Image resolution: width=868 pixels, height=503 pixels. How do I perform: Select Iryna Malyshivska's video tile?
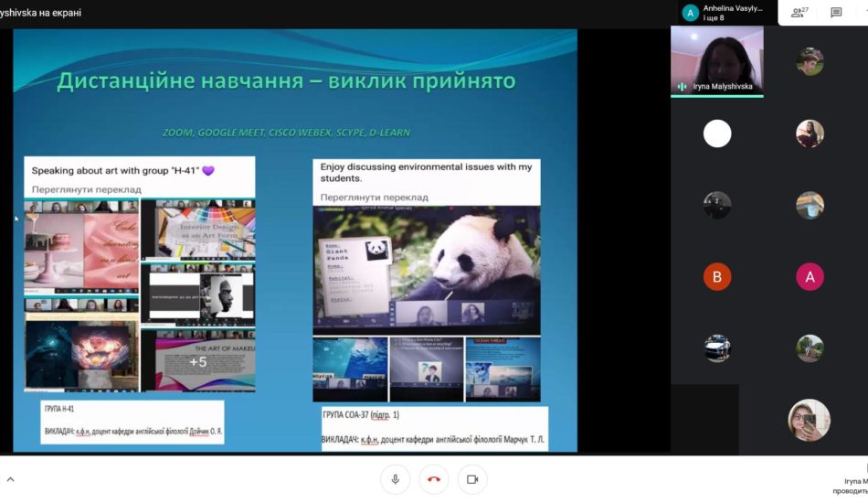[x=717, y=59]
